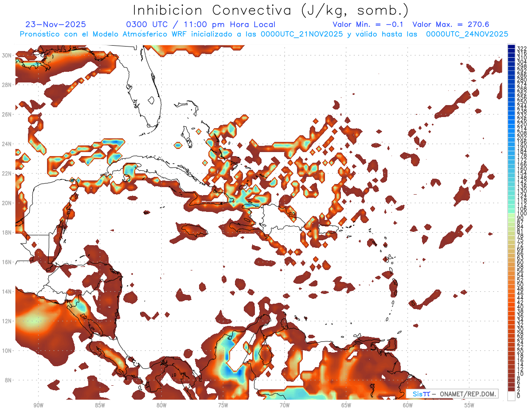This screenshot has width=532, height=411.
Task: Click the valid-until time '0000UTC_24NOV2025'
Action: click(467, 34)
